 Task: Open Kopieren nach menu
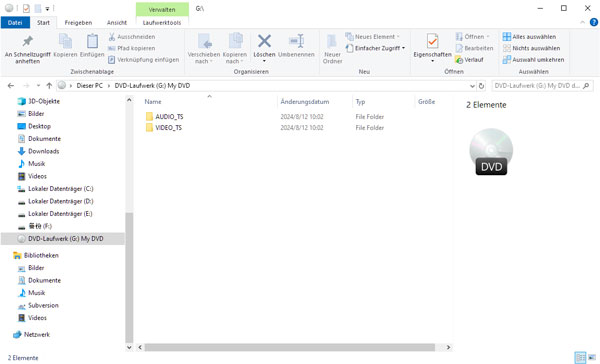pos(235,49)
